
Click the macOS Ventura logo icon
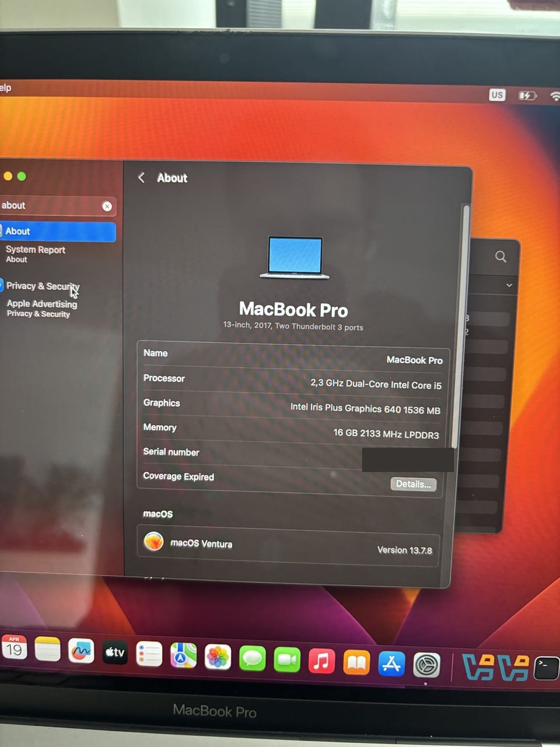coord(153,542)
